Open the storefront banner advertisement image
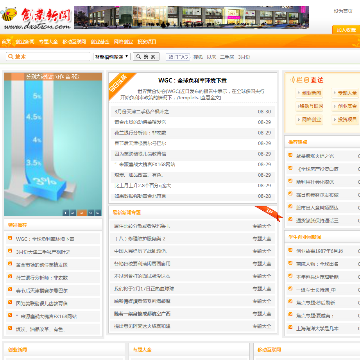The width and height of the screenshot is (360, 360). click(x=191, y=17)
